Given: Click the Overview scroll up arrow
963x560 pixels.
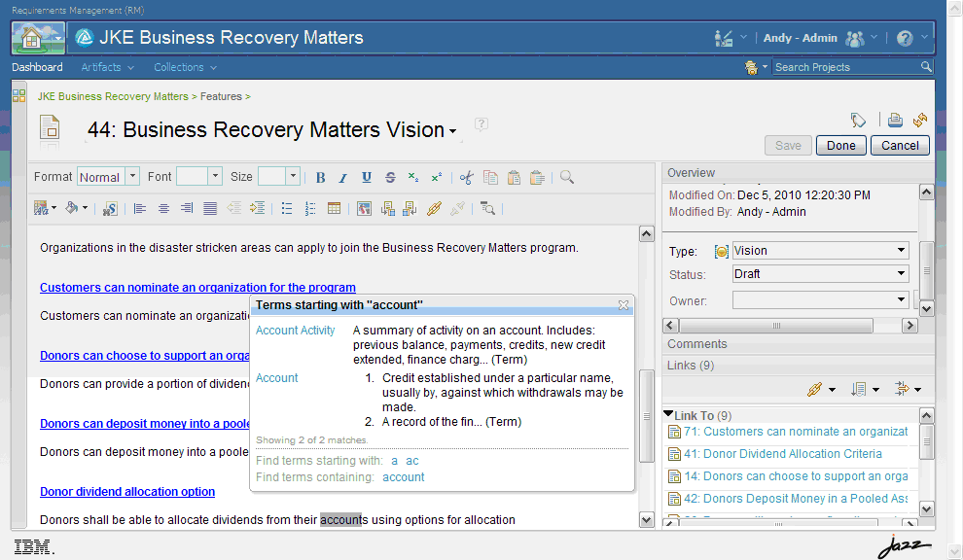Looking at the screenshot, I should pos(926,192).
